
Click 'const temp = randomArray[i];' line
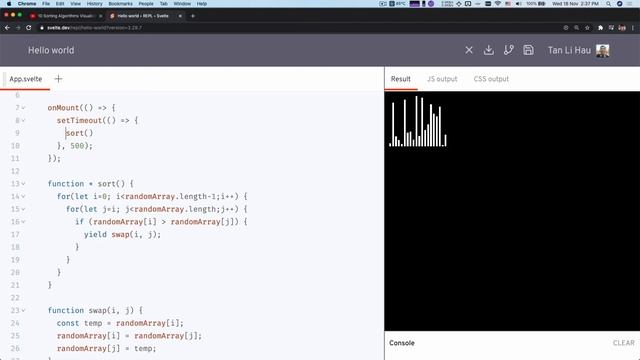(x=120, y=323)
